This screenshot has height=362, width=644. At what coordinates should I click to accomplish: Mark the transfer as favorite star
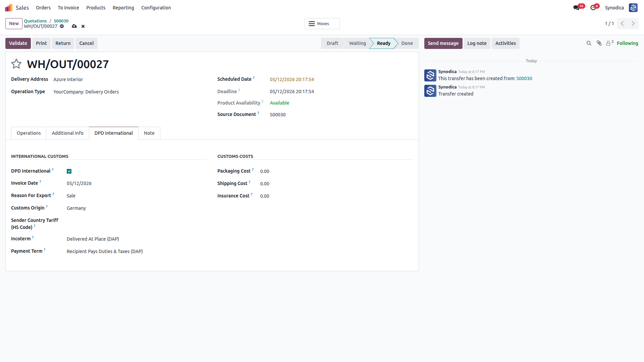(16, 64)
